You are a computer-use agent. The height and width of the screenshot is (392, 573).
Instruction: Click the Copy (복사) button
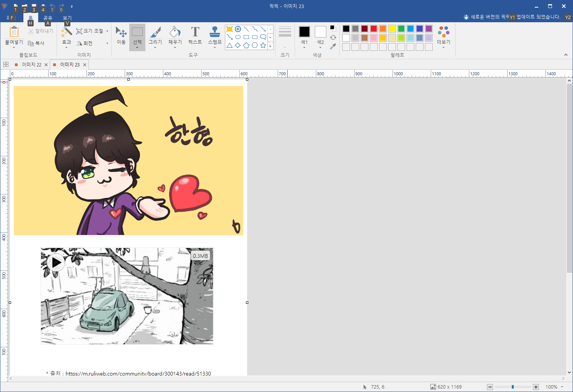(x=36, y=43)
